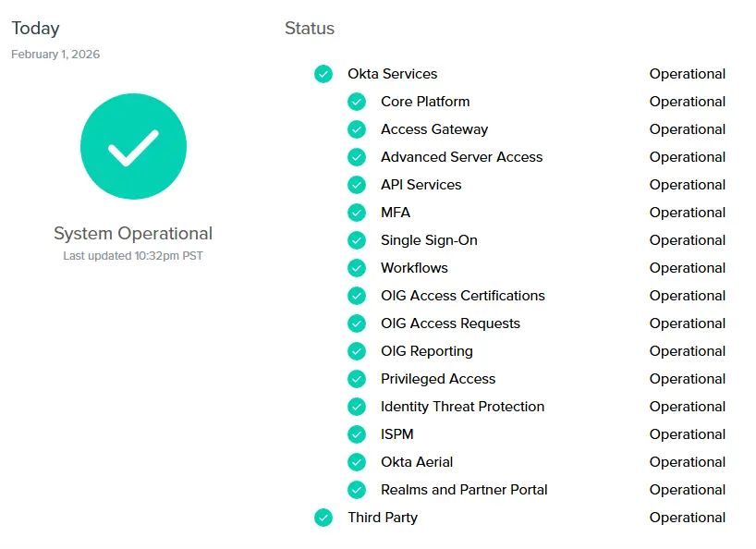Screen dimensions: 756x549
Task: Select the Status section heading
Action: coord(309,29)
